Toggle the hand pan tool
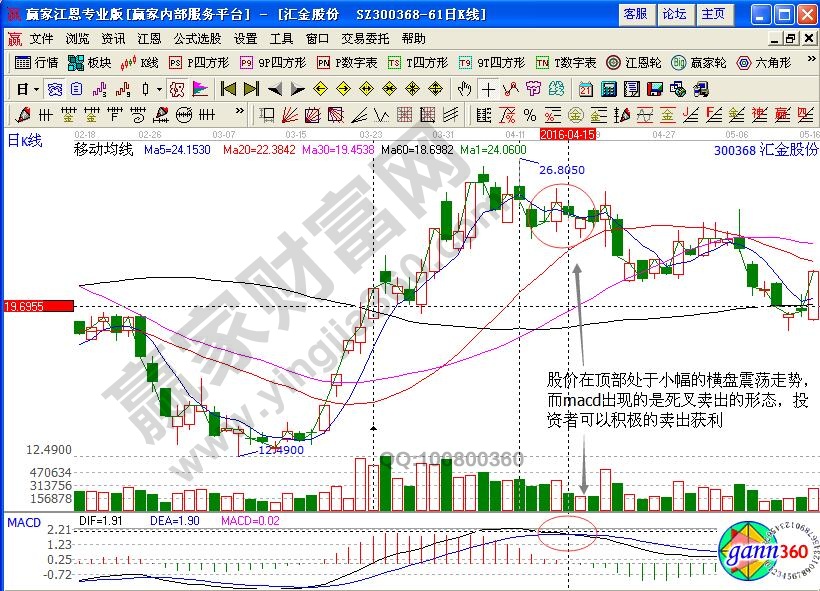The height and width of the screenshot is (591, 820). [464, 88]
